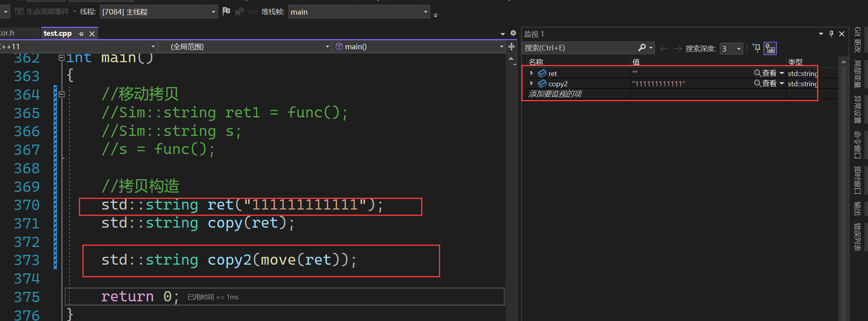Click the copy2(move(ret)) code line
The image size is (868, 321).
point(229,260)
